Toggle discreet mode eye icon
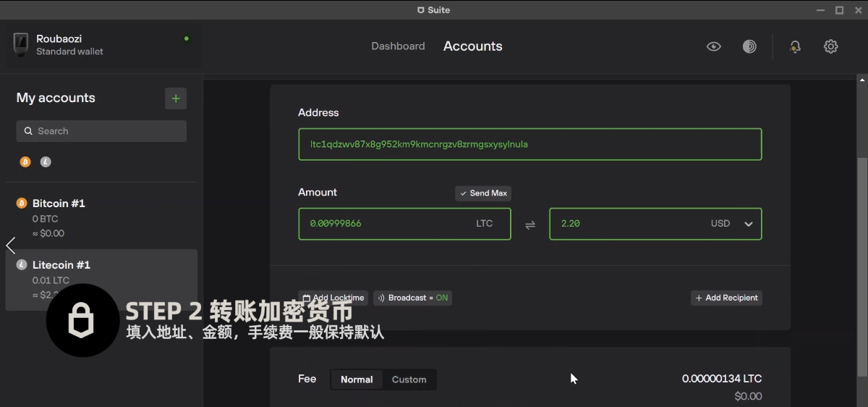This screenshot has height=407, width=868. (714, 46)
